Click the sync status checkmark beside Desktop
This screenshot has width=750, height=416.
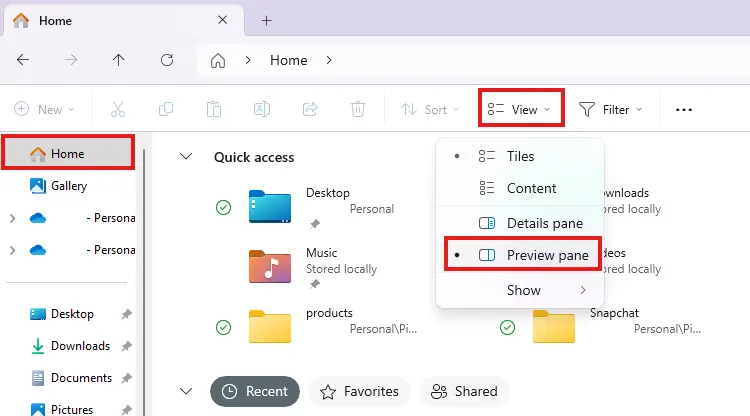tap(223, 208)
